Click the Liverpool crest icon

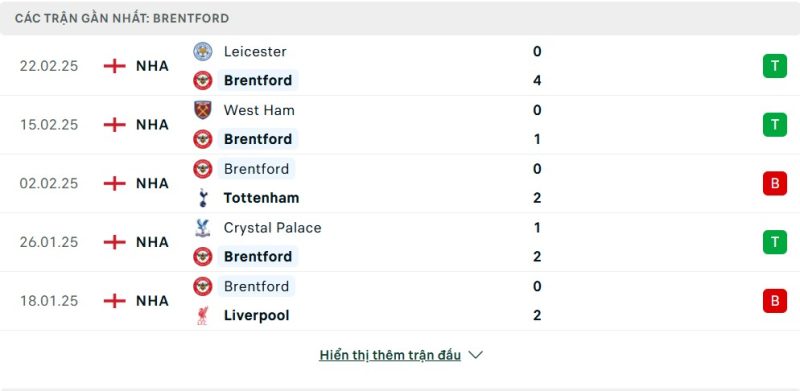pyautogui.click(x=203, y=315)
